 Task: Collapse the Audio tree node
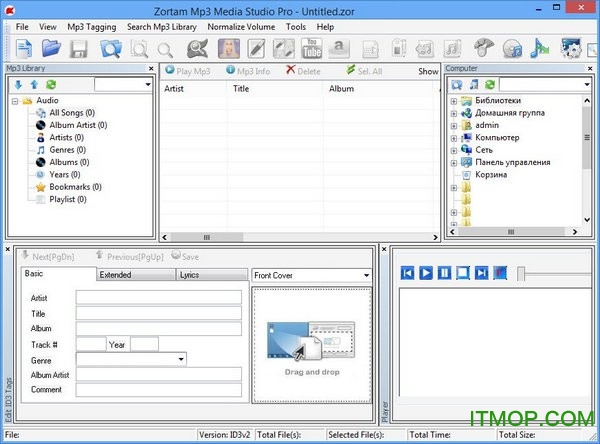15,101
